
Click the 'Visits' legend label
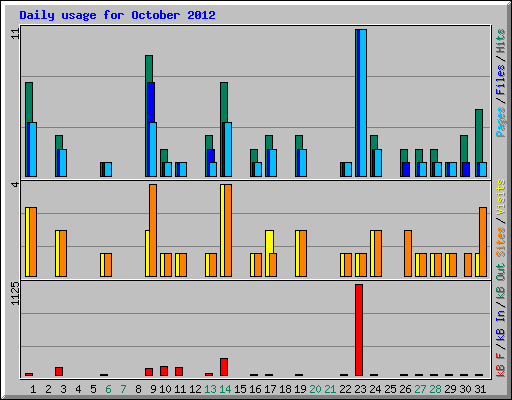[x=501, y=197]
